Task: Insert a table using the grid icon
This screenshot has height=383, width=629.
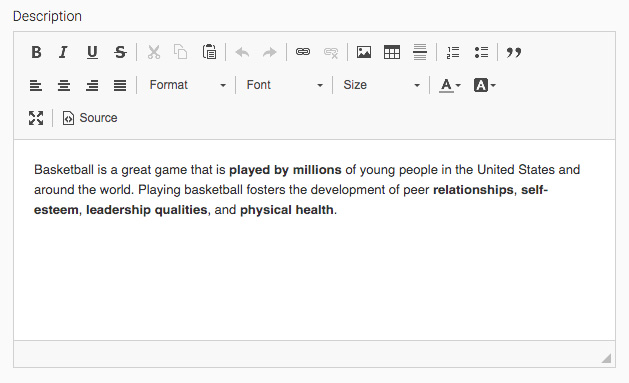Action: pos(392,52)
